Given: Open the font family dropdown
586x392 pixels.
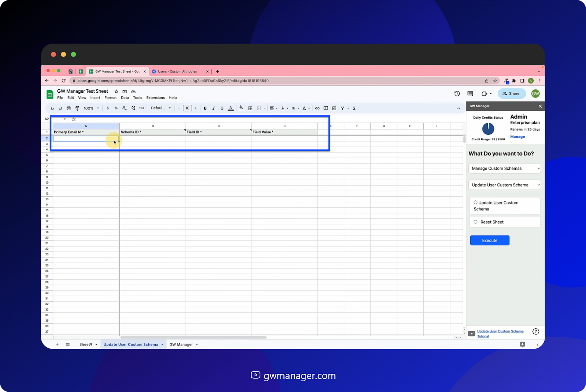Looking at the screenshot, I should [161, 108].
